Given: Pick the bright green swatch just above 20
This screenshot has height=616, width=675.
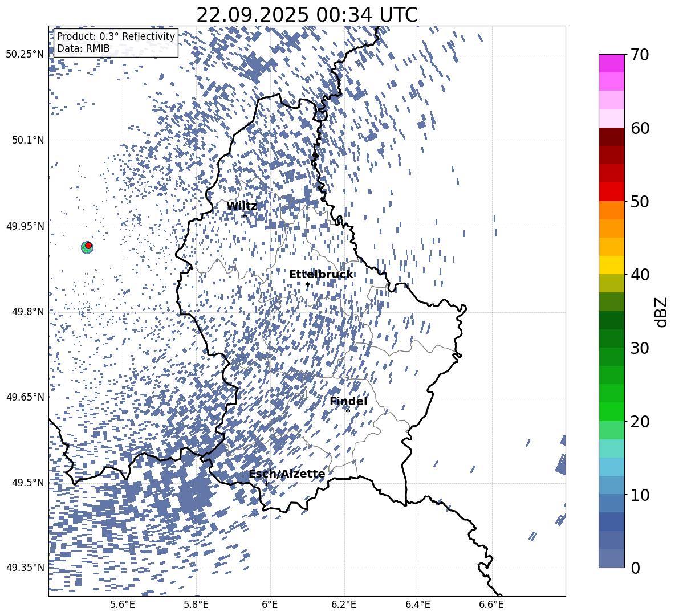Looking at the screenshot, I should coord(612,411).
